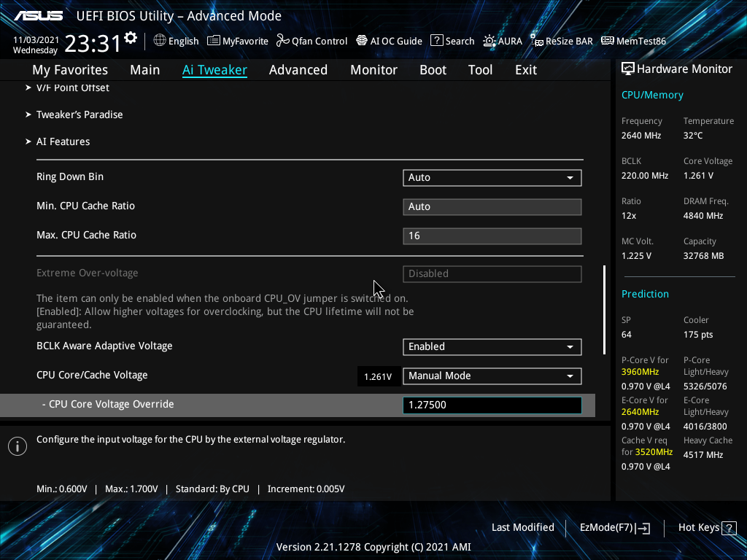Click the 2640MHz E-Core value
The height and width of the screenshot is (560, 747).
(x=640, y=412)
